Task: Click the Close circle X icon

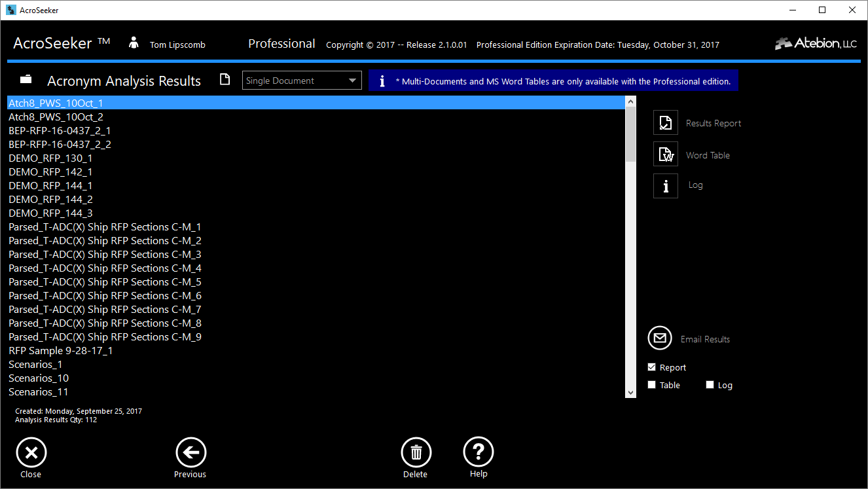Action: 31,452
